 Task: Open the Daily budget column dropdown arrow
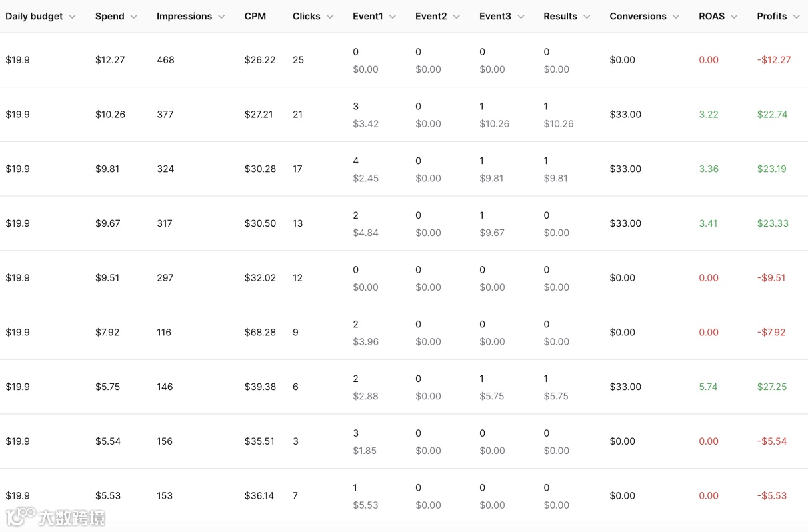point(73,17)
